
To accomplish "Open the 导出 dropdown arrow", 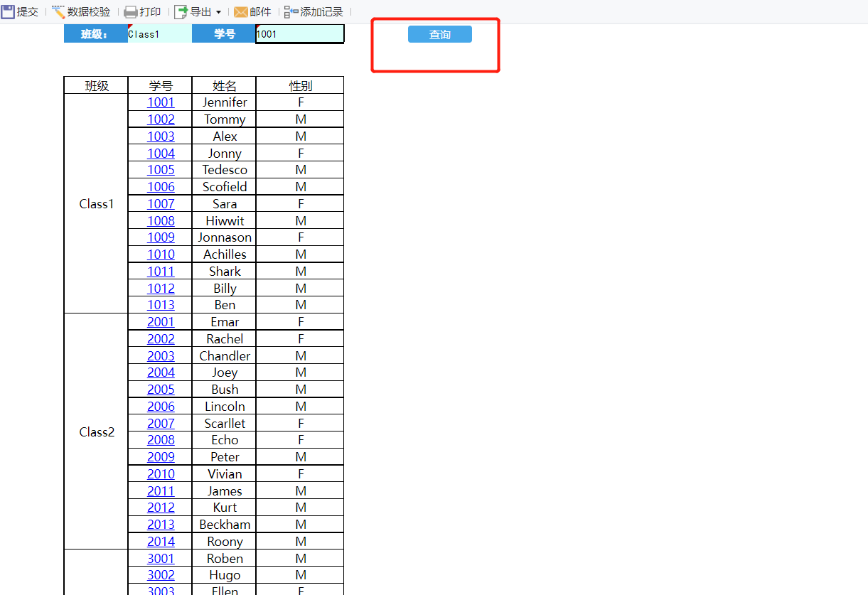I will click(x=218, y=12).
